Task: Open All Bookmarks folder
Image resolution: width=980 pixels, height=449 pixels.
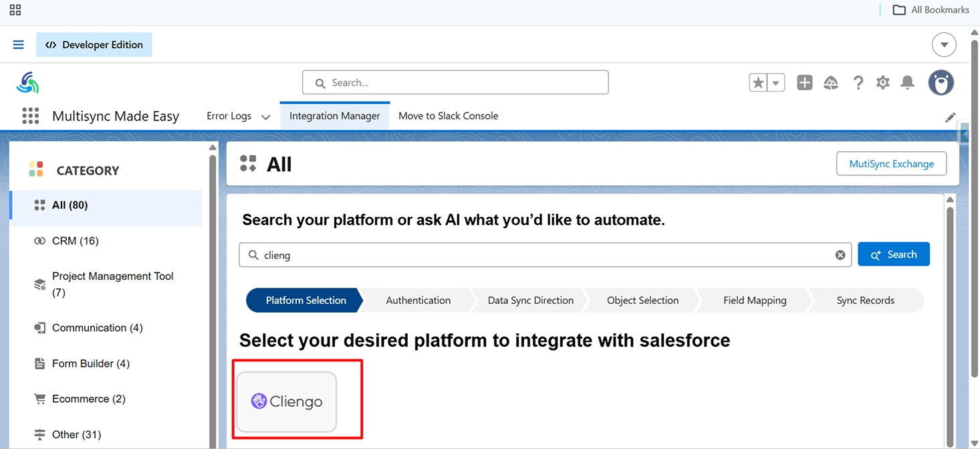Action: 931,10
